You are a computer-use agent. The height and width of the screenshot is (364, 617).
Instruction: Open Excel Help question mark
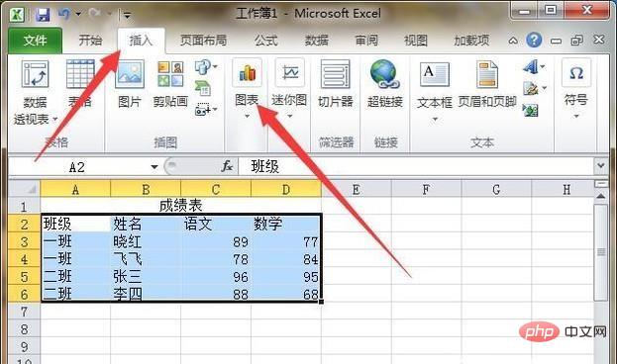coord(534,40)
